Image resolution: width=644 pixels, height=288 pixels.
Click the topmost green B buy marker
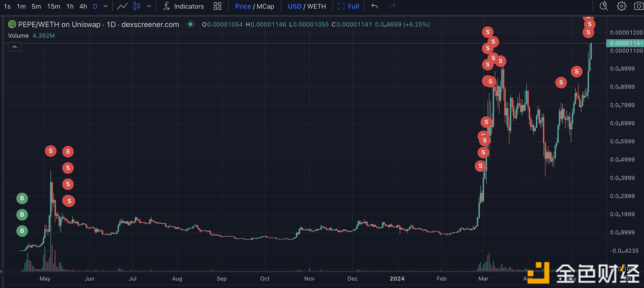22,198
